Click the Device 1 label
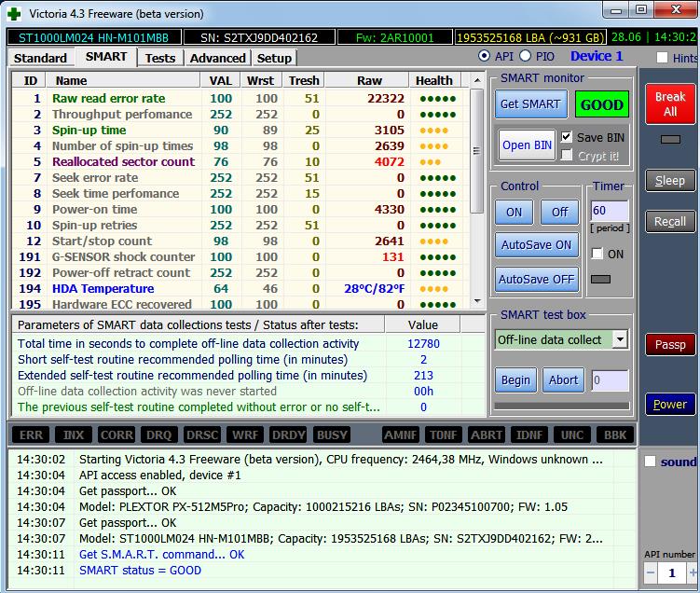Screen dimensions: 700x593 click(597, 56)
